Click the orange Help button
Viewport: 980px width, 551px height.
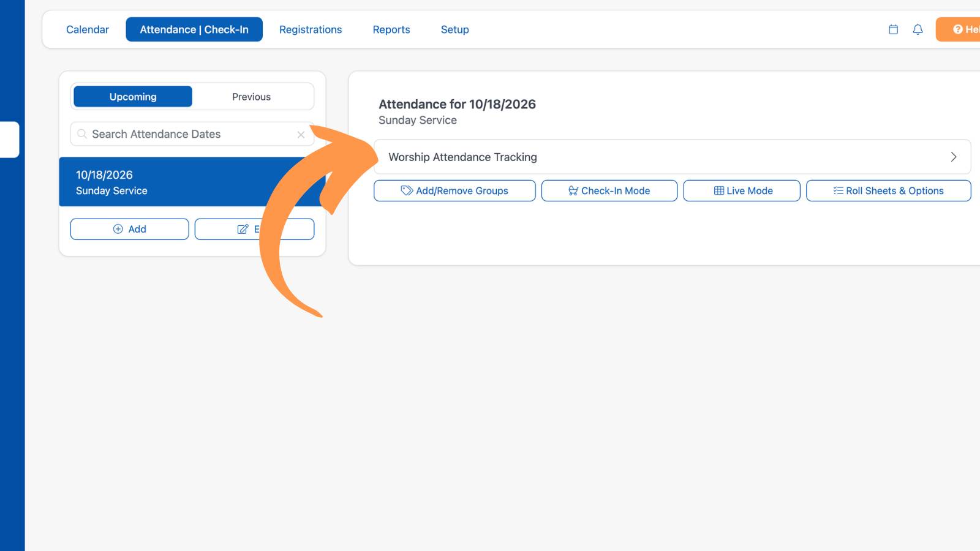click(x=959, y=29)
